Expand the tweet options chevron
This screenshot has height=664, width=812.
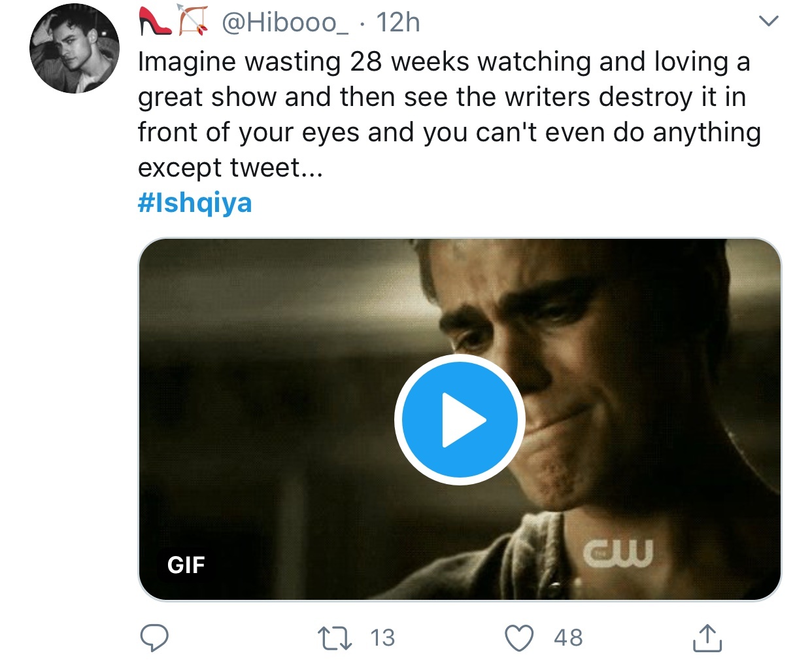769,22
